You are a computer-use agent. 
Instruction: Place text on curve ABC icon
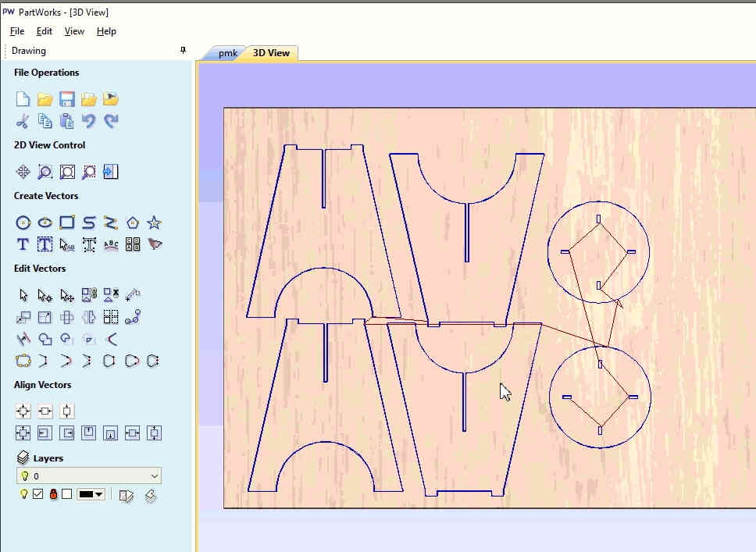[110, 244]
